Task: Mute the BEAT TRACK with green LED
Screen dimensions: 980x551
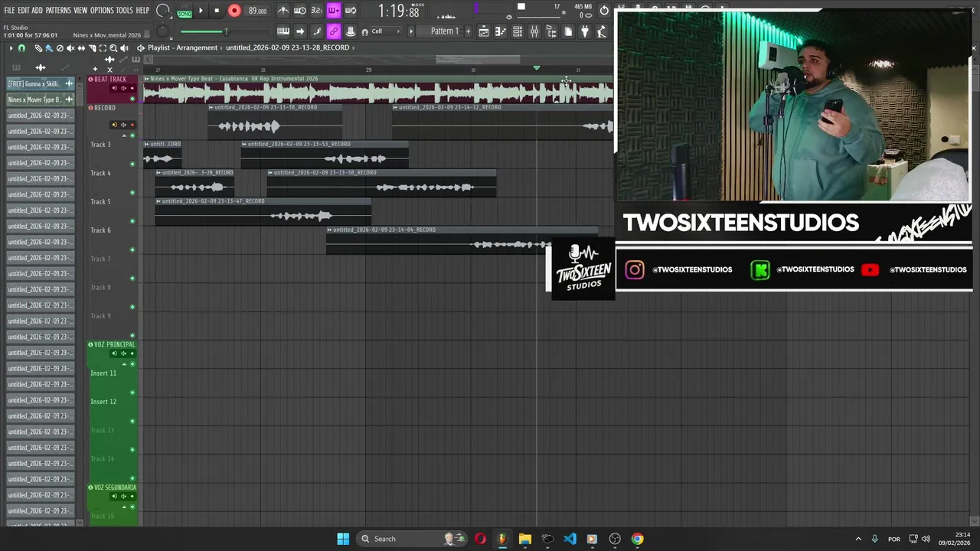Action: coord(132,99)
